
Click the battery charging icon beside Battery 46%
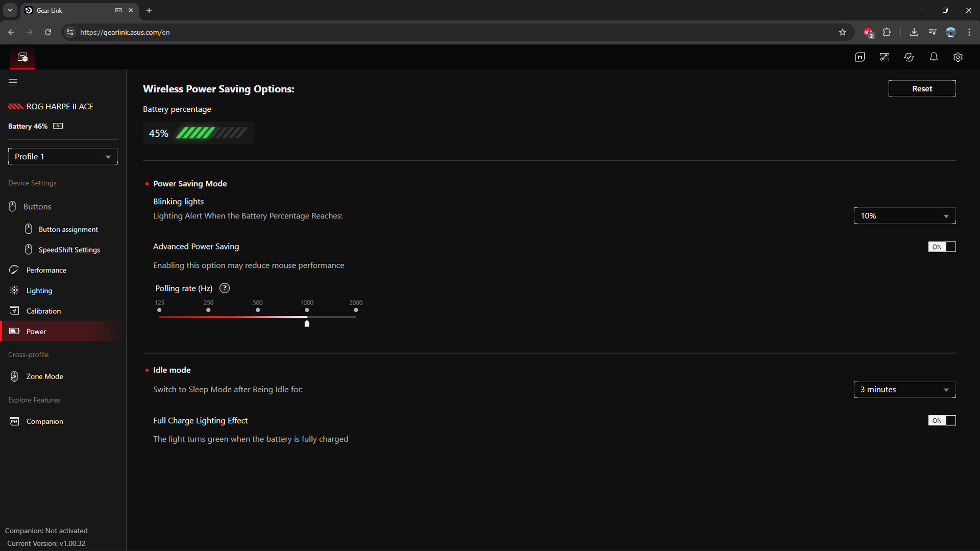[x=58, y=126]
